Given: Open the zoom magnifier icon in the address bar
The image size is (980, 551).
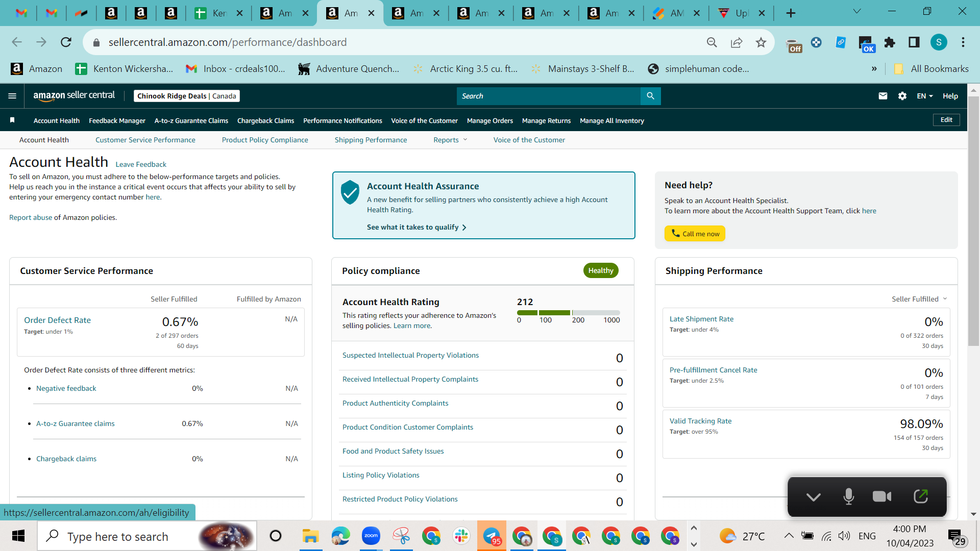Looking at the screenshot, I should pos(712,42).
